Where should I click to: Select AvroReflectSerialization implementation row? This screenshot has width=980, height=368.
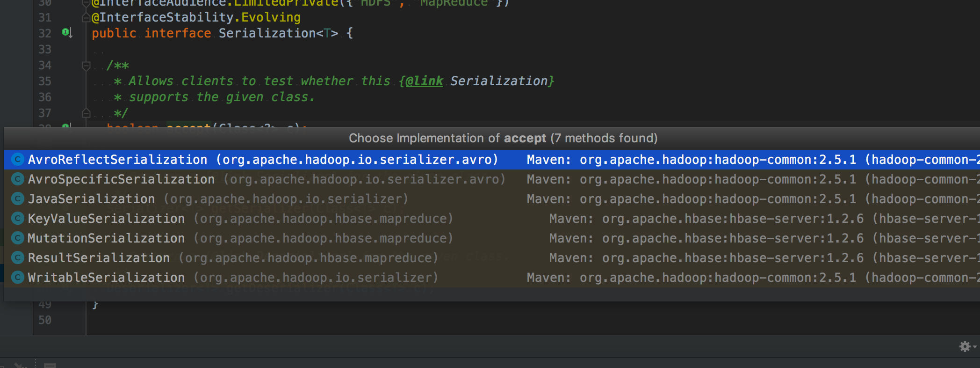[492, 160]
